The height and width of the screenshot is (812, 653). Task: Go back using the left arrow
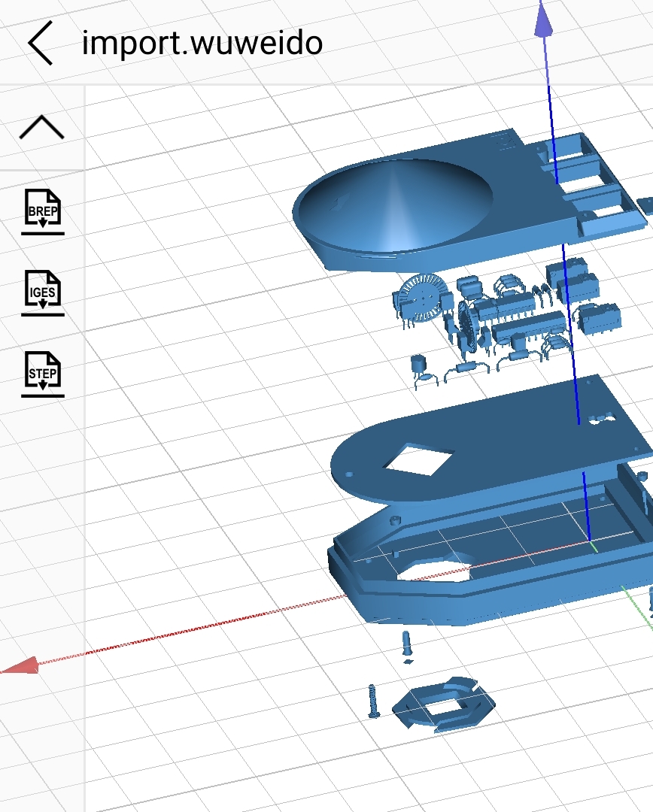(x=41, y=43)
